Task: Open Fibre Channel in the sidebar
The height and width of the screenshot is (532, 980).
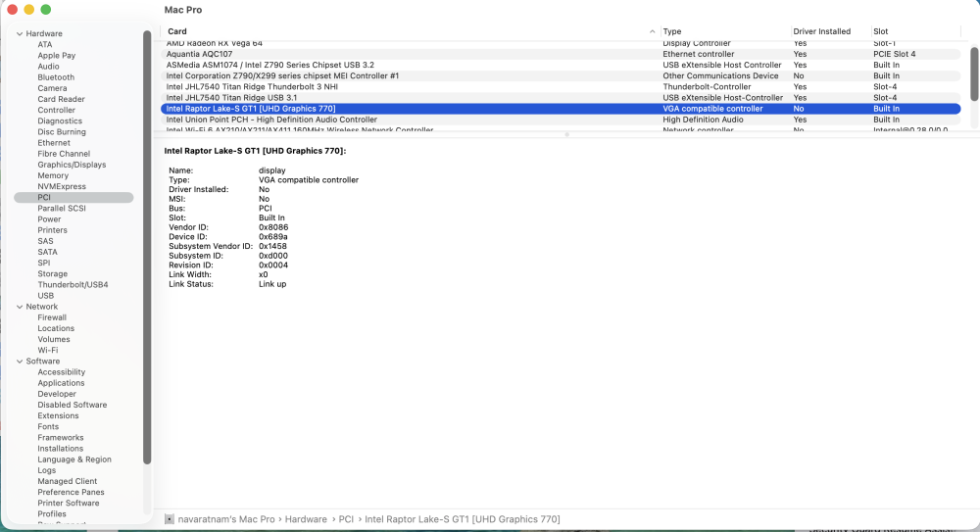Action: click(x=64, y=154)
